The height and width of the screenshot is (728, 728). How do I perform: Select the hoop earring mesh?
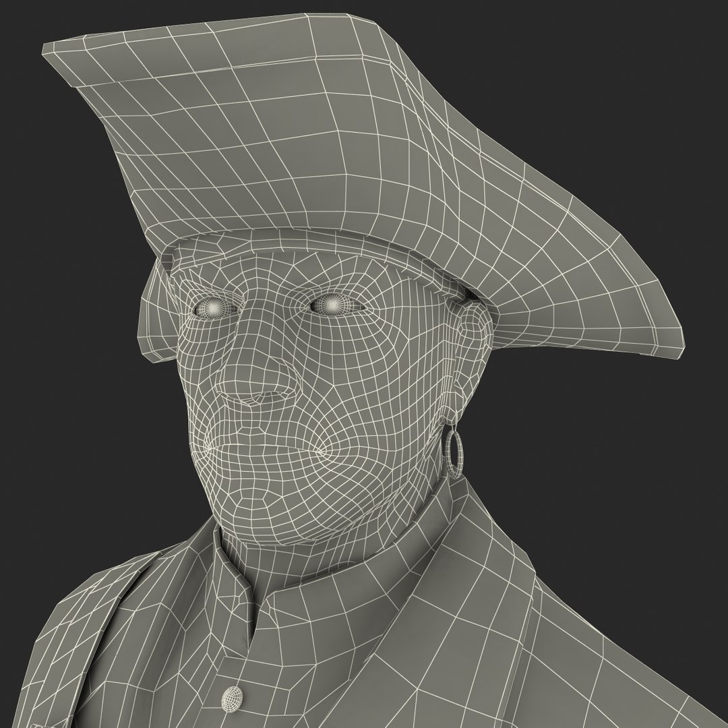tap(455, 454)
